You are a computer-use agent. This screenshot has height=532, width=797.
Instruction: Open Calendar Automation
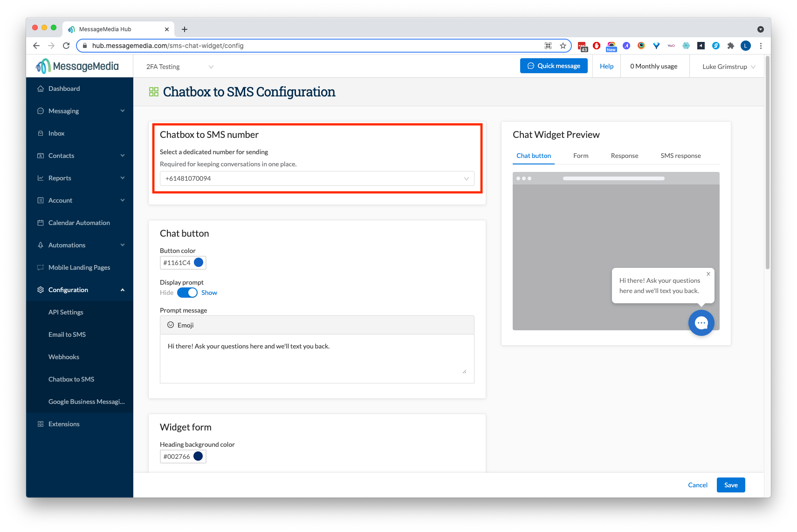[79, 223]
